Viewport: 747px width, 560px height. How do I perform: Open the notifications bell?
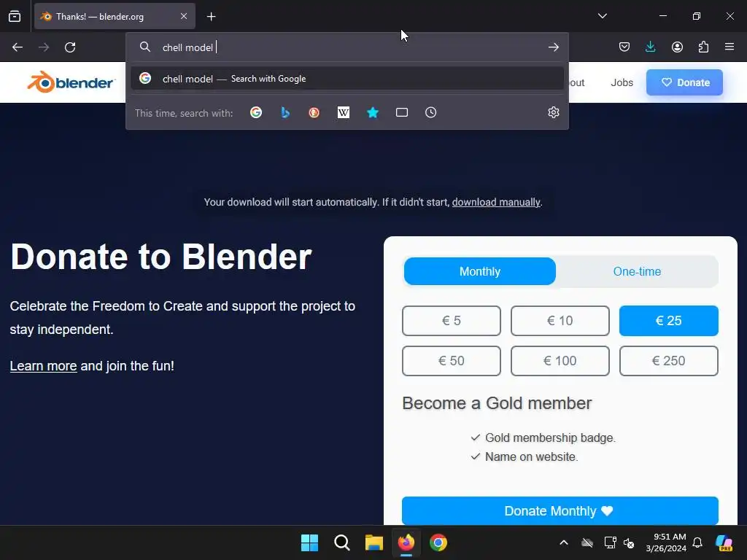(x=697, y=542)
